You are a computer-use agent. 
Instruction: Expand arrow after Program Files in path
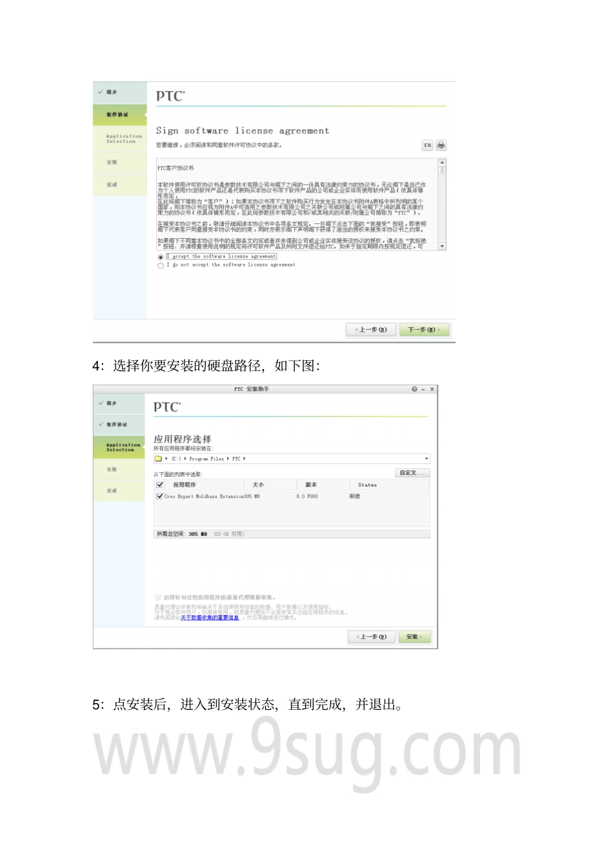[x=228, y=459]
